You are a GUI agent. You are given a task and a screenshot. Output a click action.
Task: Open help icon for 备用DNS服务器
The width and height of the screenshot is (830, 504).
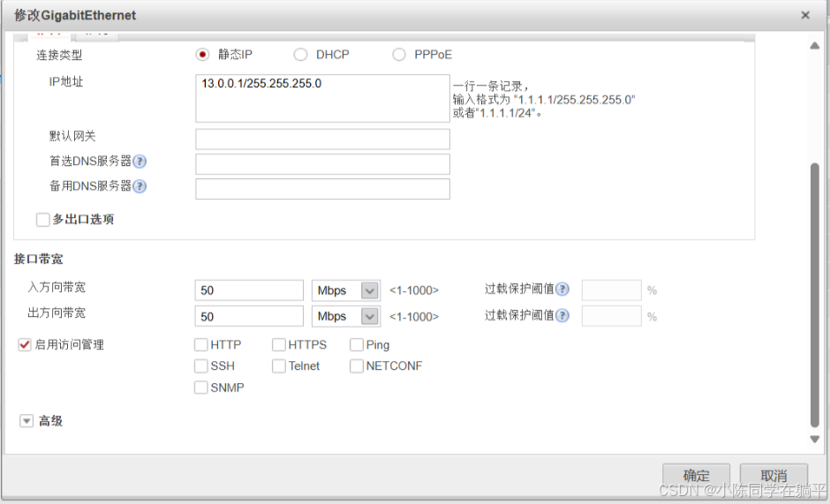click(x=140, y=186)
